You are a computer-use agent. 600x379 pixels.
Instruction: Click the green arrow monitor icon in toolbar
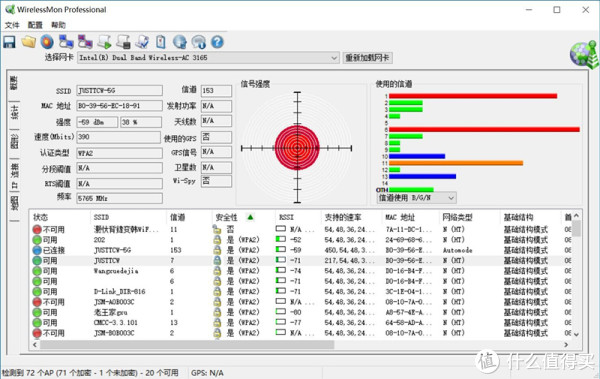104,42
